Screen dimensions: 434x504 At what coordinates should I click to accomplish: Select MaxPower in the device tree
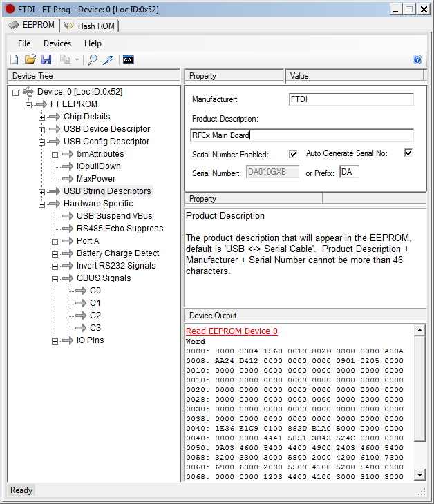(96, 179)
